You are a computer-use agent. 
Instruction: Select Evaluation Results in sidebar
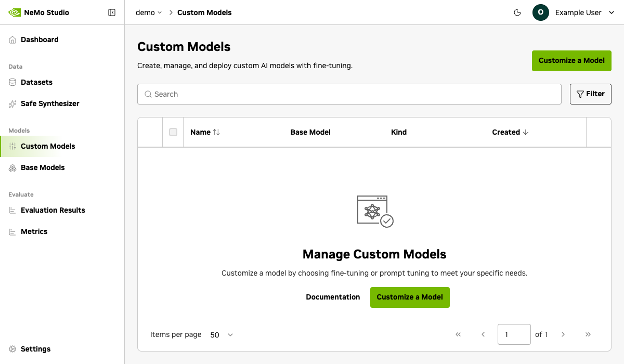pyautogui.click(x=53, y=210)
